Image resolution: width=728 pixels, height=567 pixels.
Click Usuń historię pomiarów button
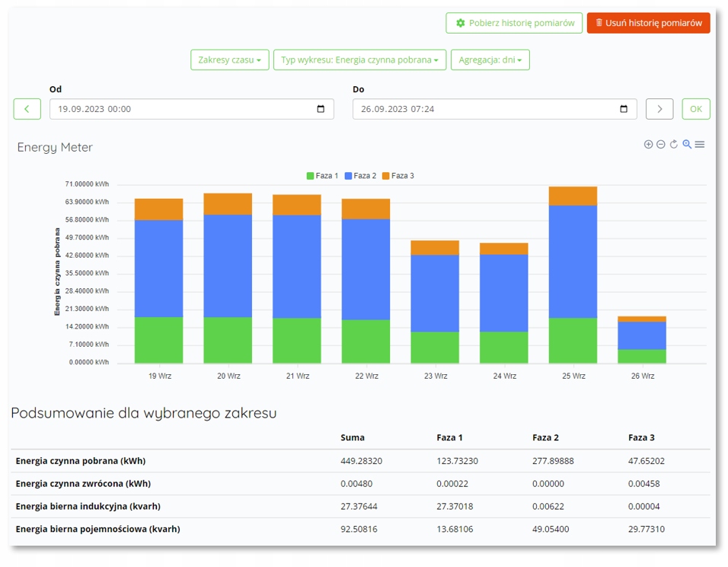click(648, 23)
